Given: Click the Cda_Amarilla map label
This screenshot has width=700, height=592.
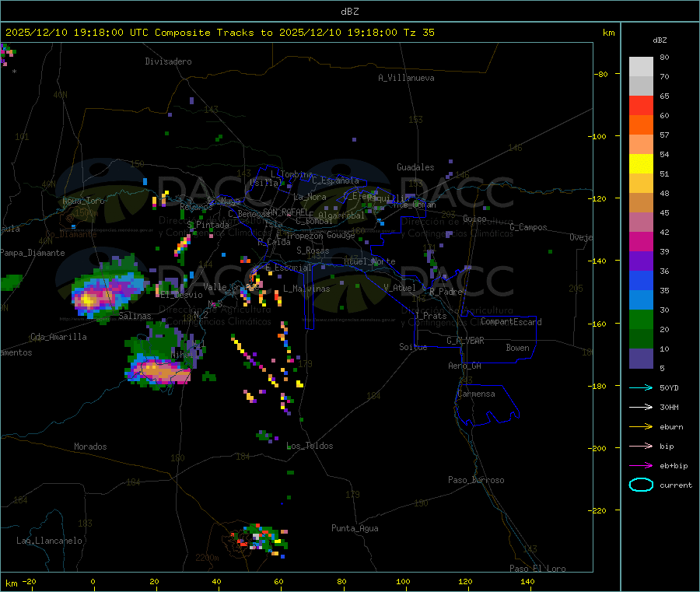Looking at the screenshot, I should pyautogui.click(x=58, y=337).
